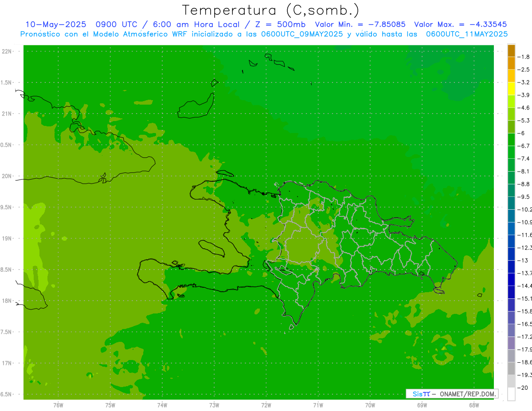Viewport: 532px width, 411px height.
Task: Click the 'Valor Min. = -7.85085' value
Action: coord(360,24)
